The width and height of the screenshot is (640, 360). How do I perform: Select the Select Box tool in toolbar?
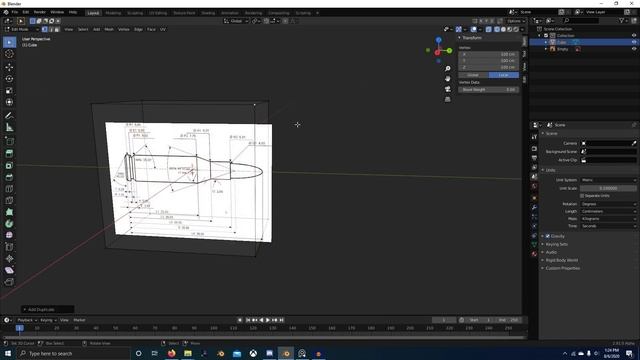(x=9, y=42)
